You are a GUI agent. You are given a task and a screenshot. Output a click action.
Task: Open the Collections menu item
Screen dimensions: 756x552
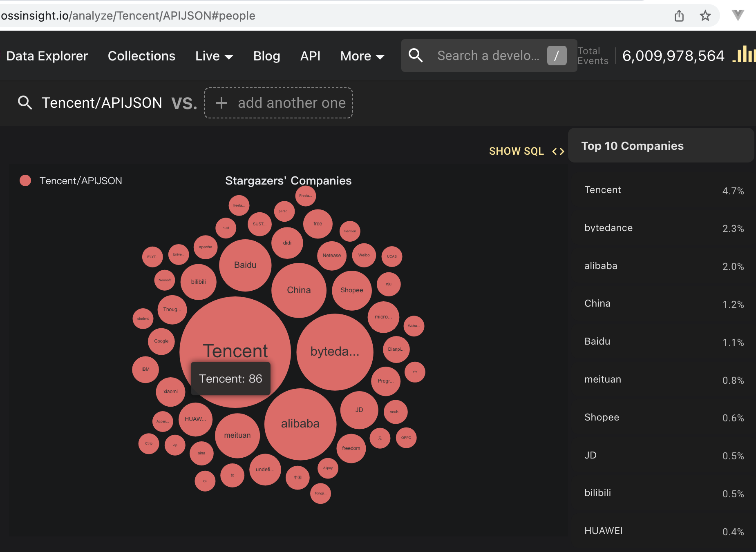click(141, 56)
